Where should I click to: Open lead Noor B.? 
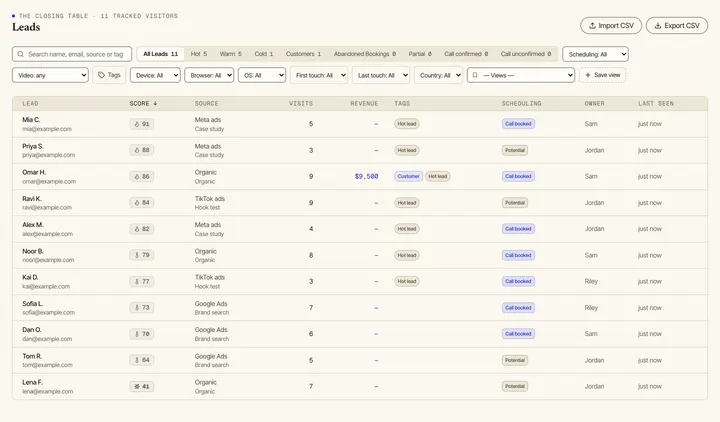(x=33, y=252)
